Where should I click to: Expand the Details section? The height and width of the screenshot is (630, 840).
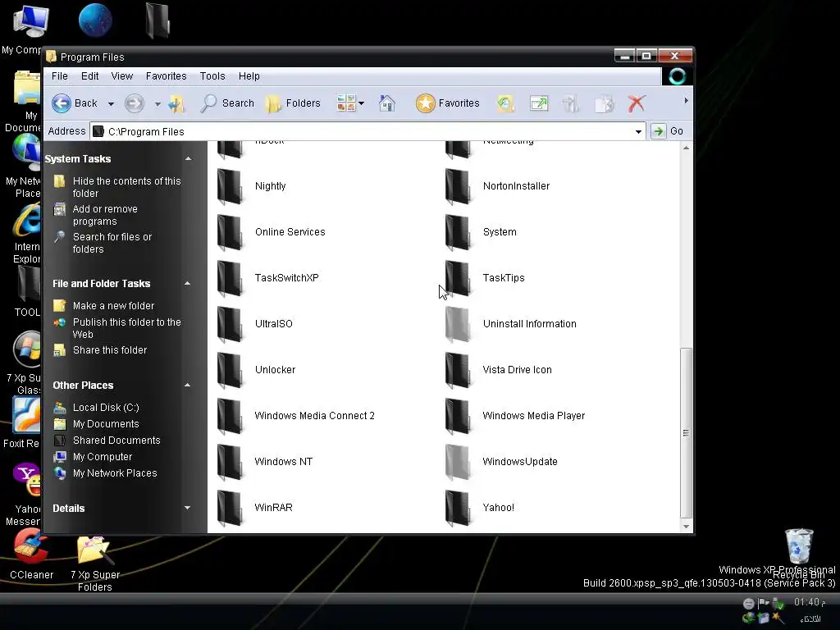(x=188, y=508)
